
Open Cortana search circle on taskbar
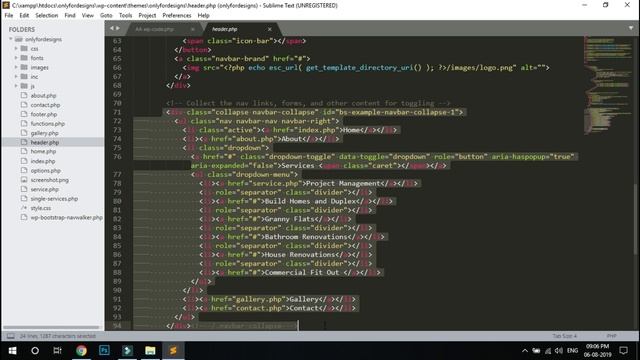click(35, 350)
